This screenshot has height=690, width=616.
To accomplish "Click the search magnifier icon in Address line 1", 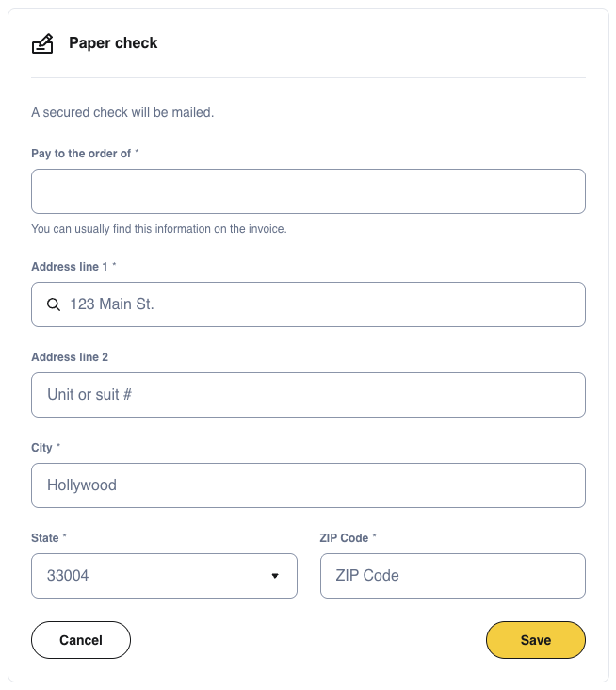I will click(x=54, y=304).
